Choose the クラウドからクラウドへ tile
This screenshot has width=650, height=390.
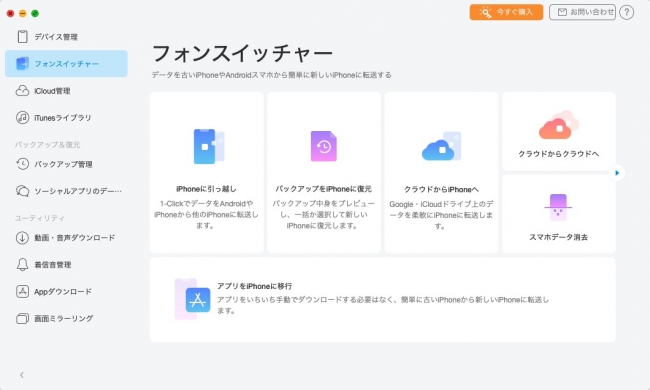click(559, 131)
